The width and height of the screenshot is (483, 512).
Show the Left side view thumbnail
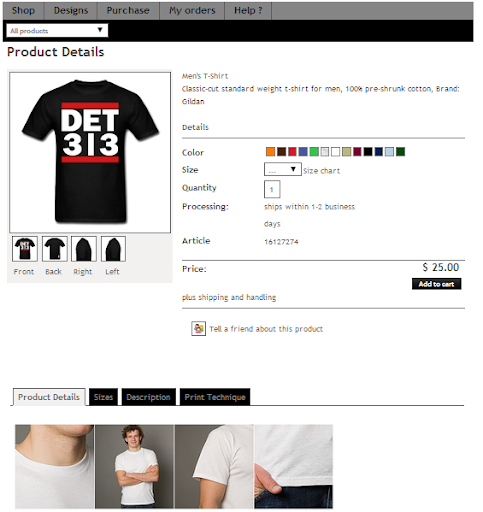point(113,249)
